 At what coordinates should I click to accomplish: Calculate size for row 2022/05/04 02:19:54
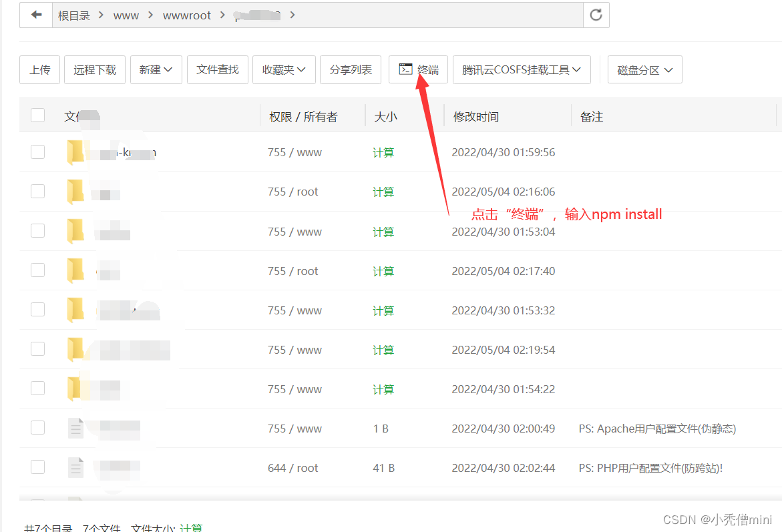[x=383, y=350]
